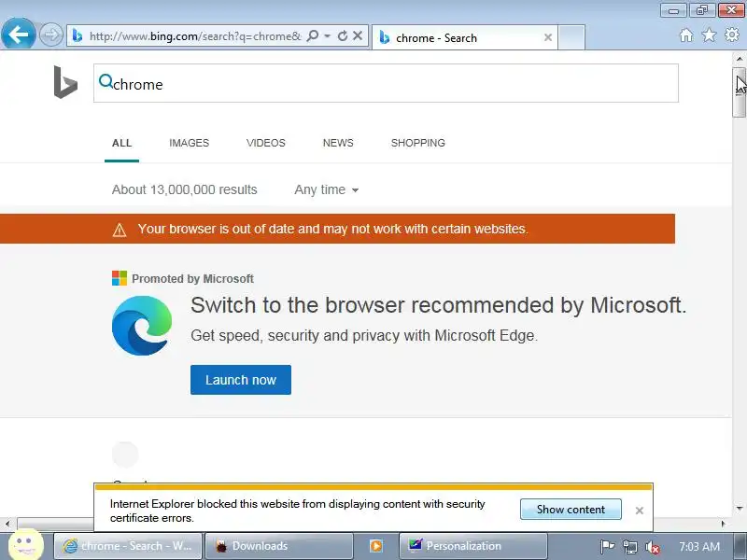Click the Microsoft logo next to Promoted
747x560 pixels.
click(x=120, y=278)
